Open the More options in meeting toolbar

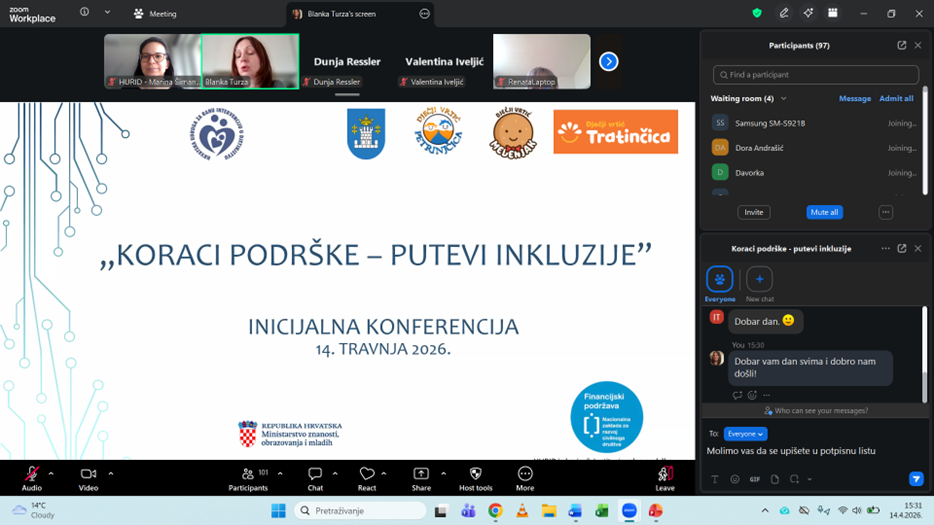(x=525, y=474)
